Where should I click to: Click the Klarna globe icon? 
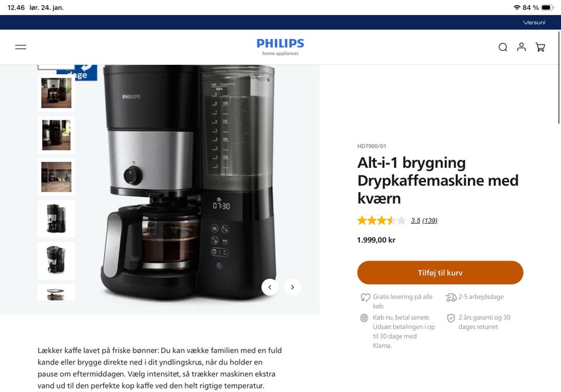(364, 318)
